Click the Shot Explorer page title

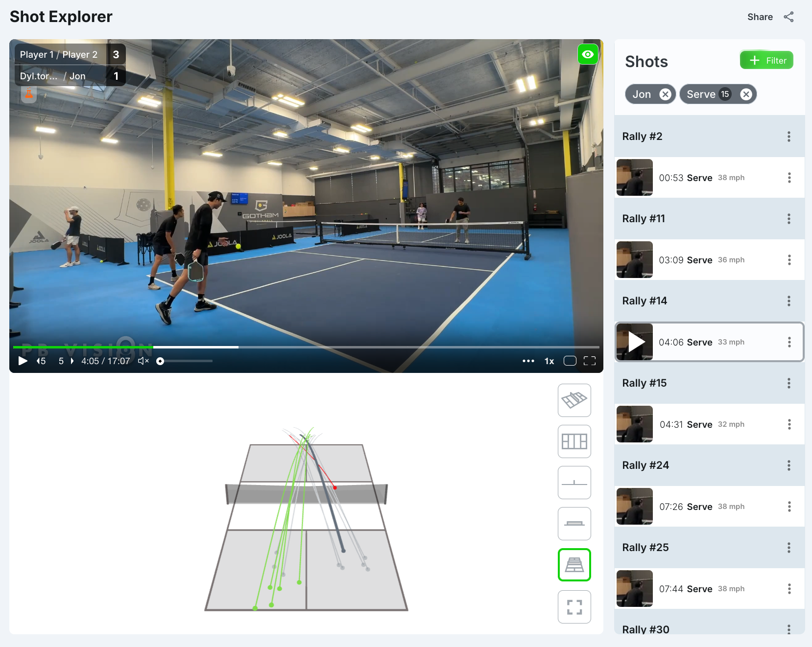click(61, 17)
